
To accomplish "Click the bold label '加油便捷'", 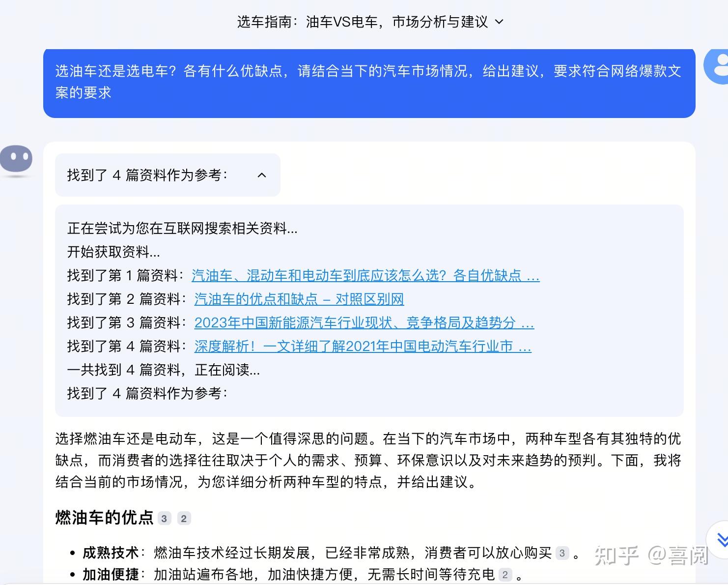I will click(x=111, y=574).
